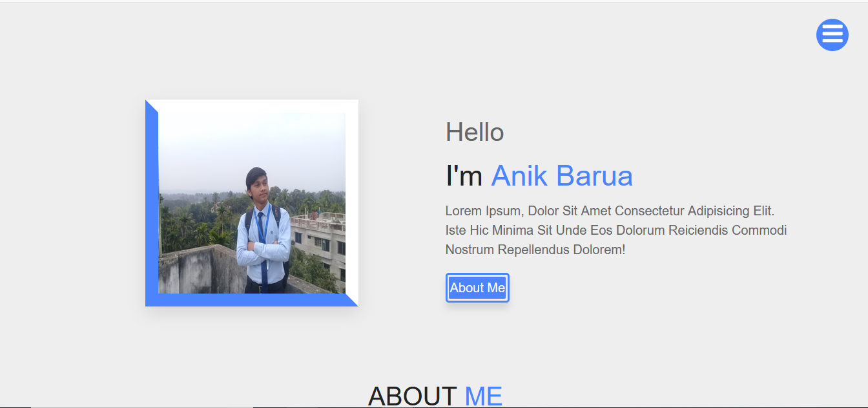The image size is (868, 408).
Task: Click the blue bottom border of photo frame
Action: (252, 300)
